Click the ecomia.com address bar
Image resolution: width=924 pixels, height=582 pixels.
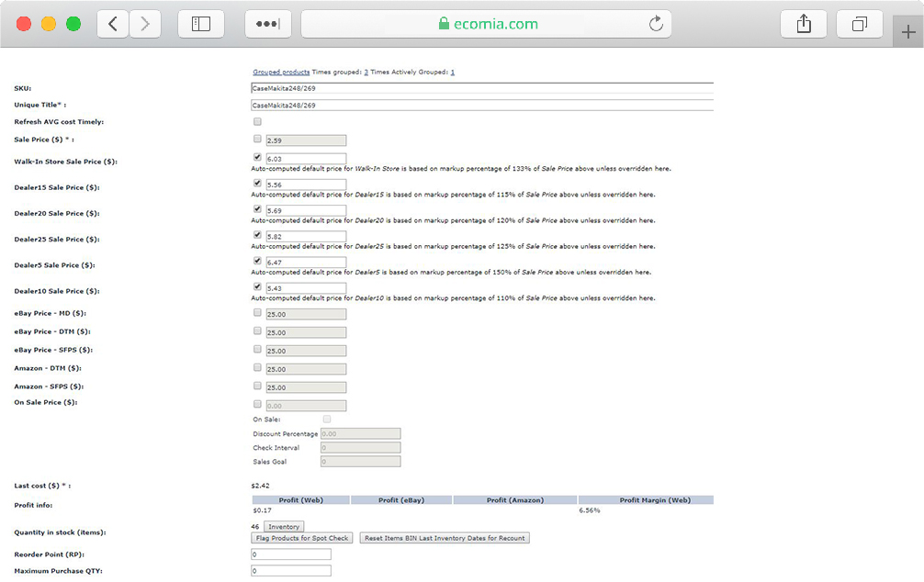[487, 25]
